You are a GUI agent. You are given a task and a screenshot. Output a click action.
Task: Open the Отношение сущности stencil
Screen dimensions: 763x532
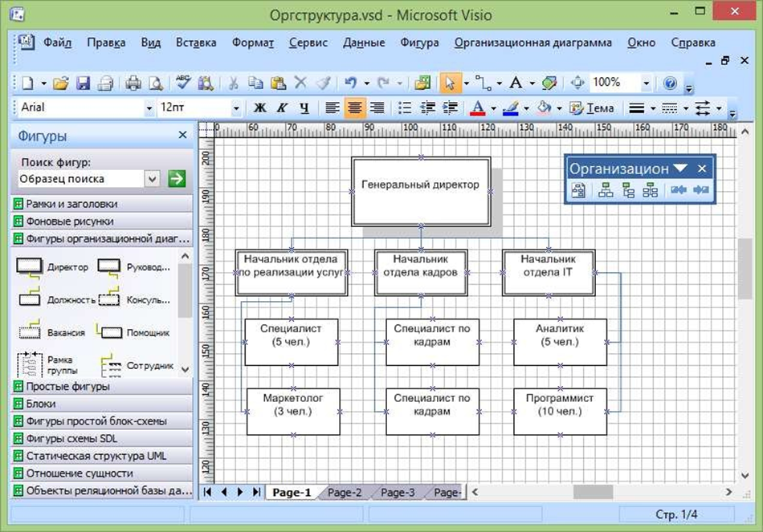(101, 473)
